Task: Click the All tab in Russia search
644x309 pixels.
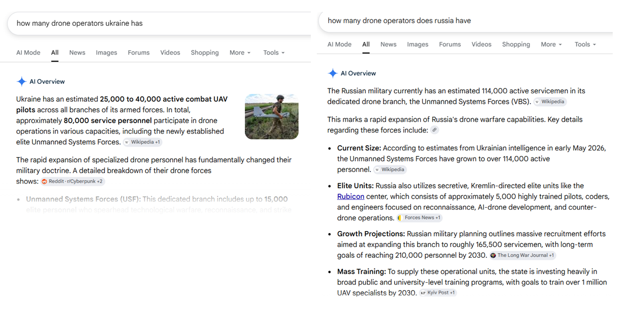Action: pyautogui.click(x=366, y=44)
